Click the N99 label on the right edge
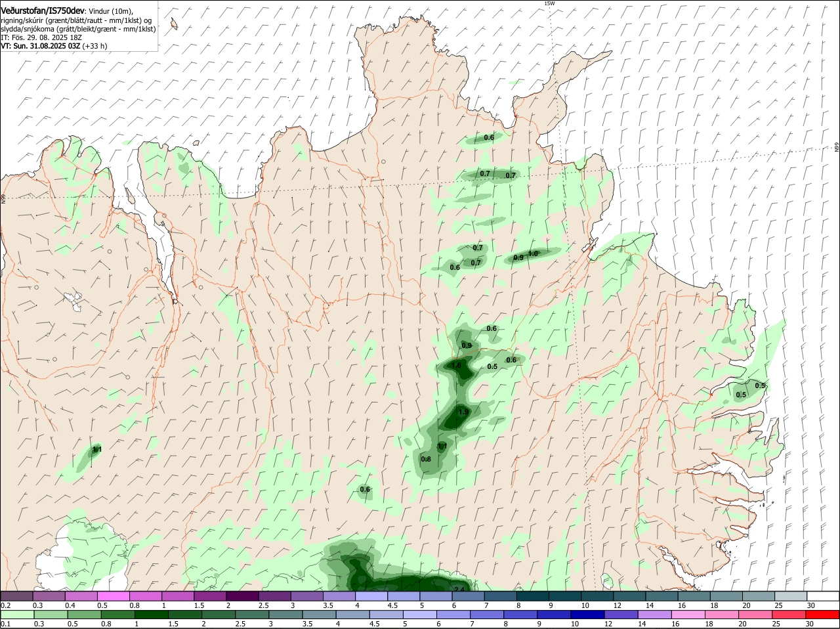This screenshot has width=840, height=629. [x=837, y=147]
